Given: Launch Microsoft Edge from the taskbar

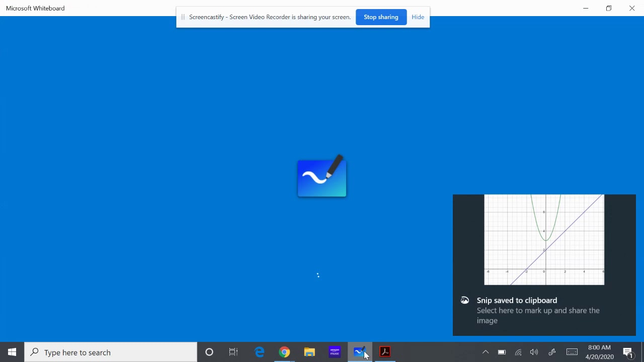Looking at the screenshot, I should [x=259, y=352].
